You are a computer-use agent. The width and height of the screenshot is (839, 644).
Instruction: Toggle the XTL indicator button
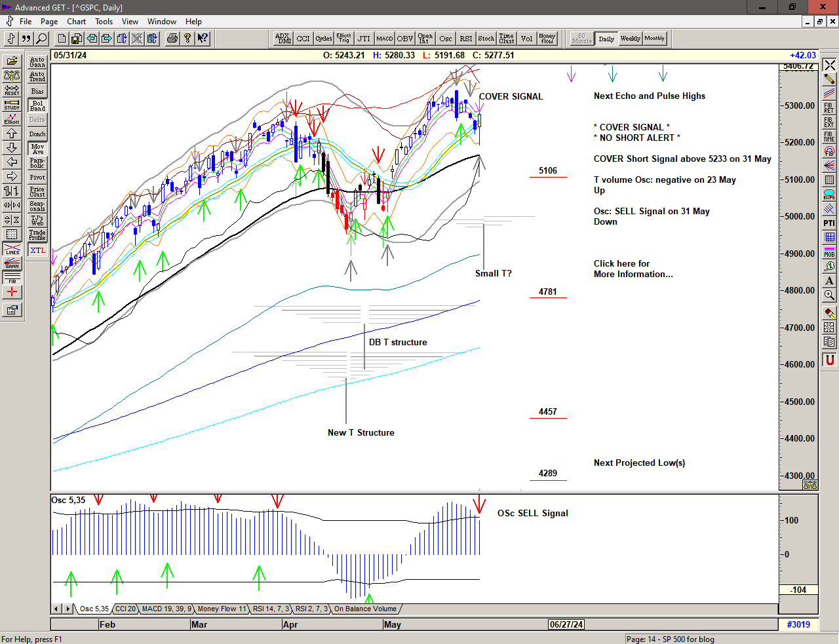point(37,250)
